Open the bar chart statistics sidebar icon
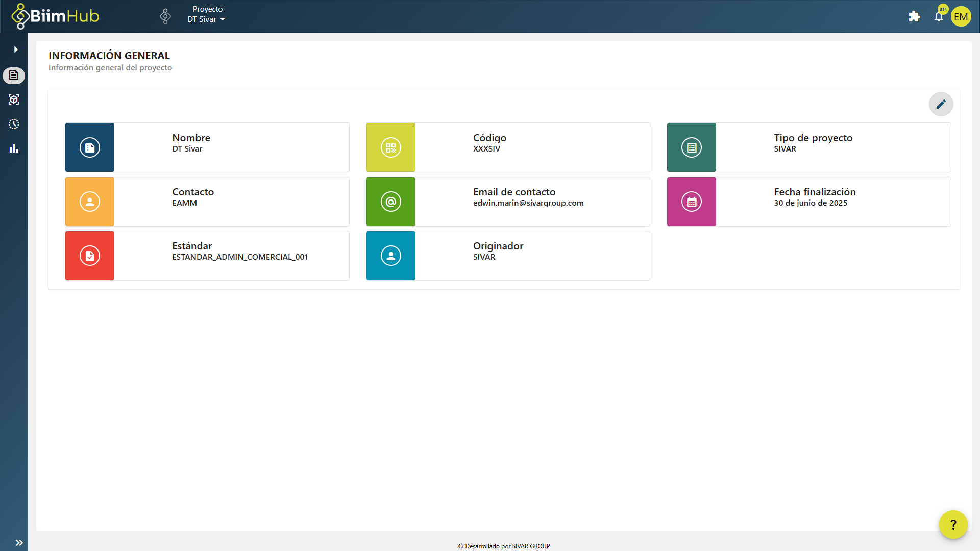 [x=14, y=148]
